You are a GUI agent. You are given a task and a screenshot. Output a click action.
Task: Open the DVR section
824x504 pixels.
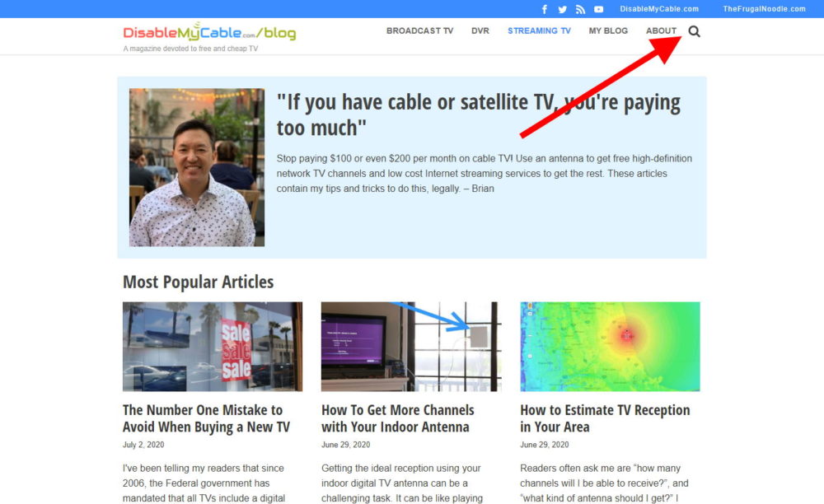(480, 30)
